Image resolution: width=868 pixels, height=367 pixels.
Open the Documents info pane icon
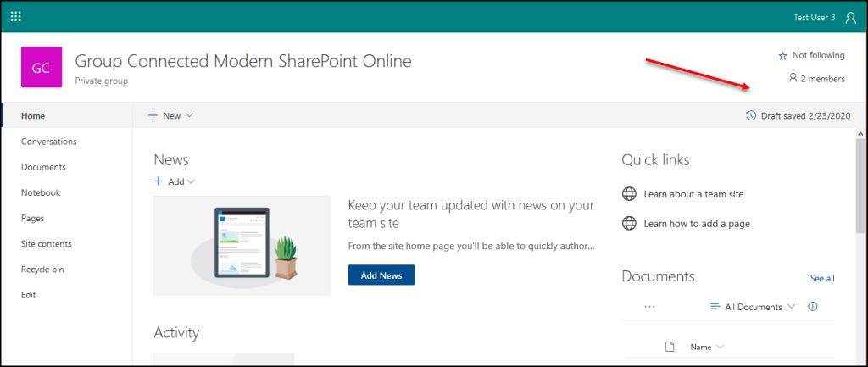click(x=813, y=307)
